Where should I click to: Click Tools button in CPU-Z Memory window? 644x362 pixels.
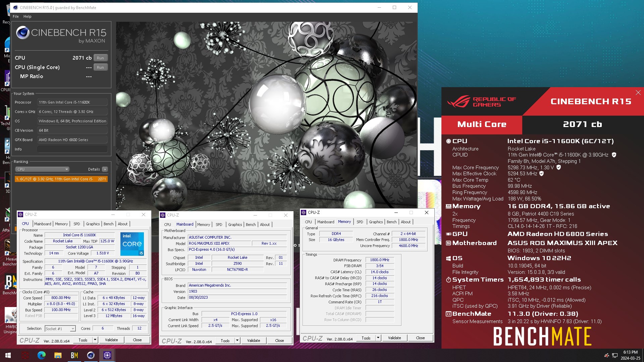366,338
